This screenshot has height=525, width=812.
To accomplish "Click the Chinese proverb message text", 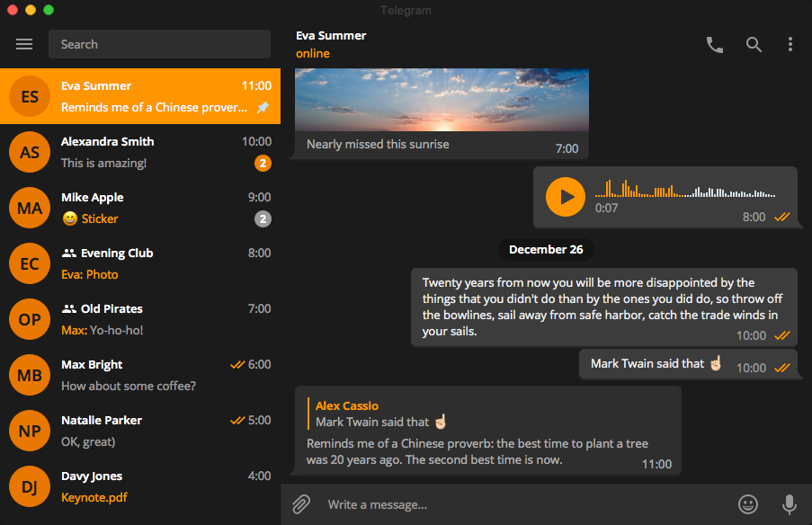I will pos(477,451).
